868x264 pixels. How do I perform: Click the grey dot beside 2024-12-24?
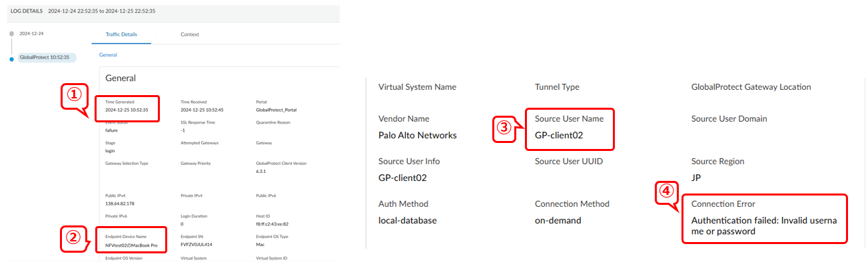11,33
